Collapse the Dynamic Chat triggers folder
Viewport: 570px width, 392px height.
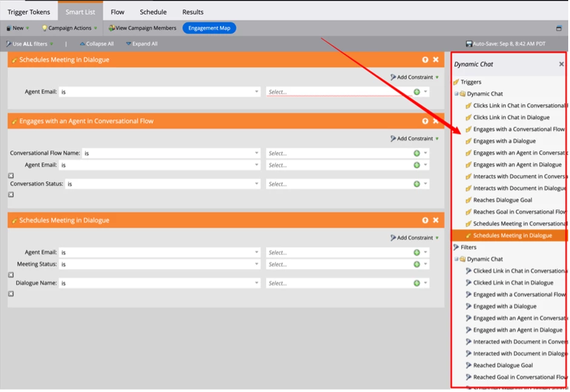tap(456, 94)
